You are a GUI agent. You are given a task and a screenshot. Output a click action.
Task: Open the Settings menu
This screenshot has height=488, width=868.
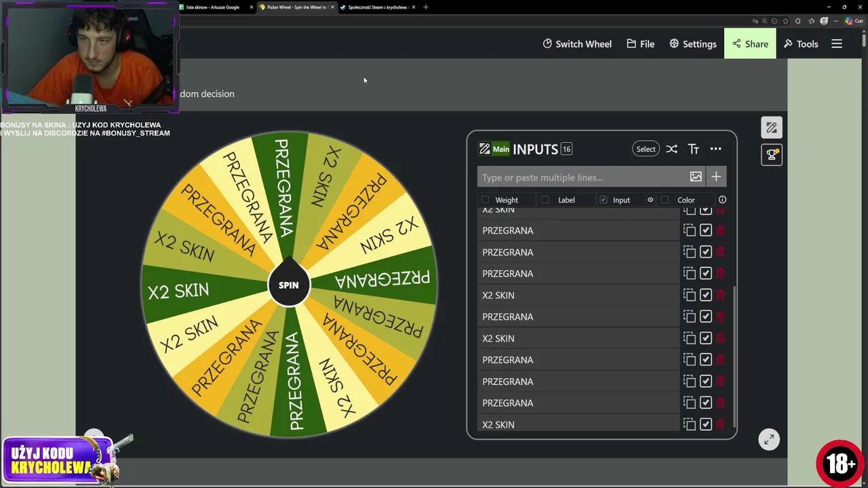pos(692,43)
